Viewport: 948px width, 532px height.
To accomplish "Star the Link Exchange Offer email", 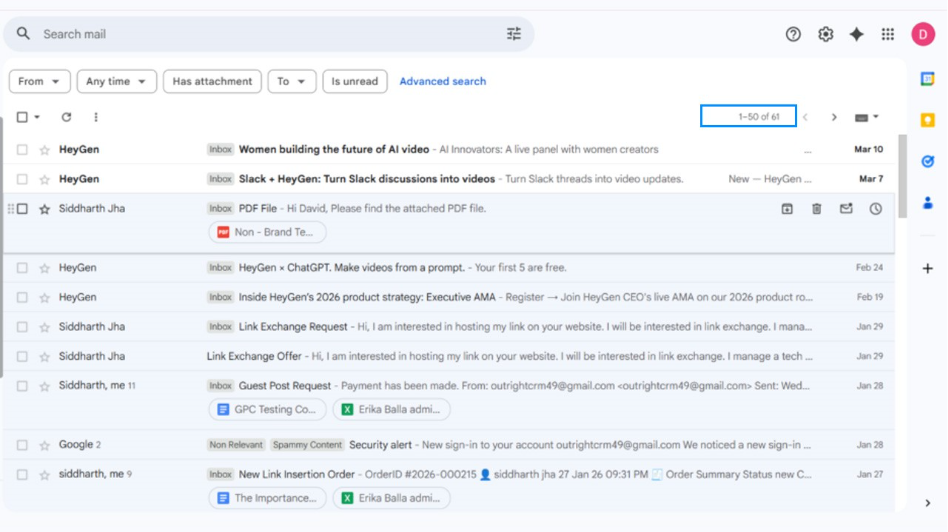I will click(x=44, y=357).
